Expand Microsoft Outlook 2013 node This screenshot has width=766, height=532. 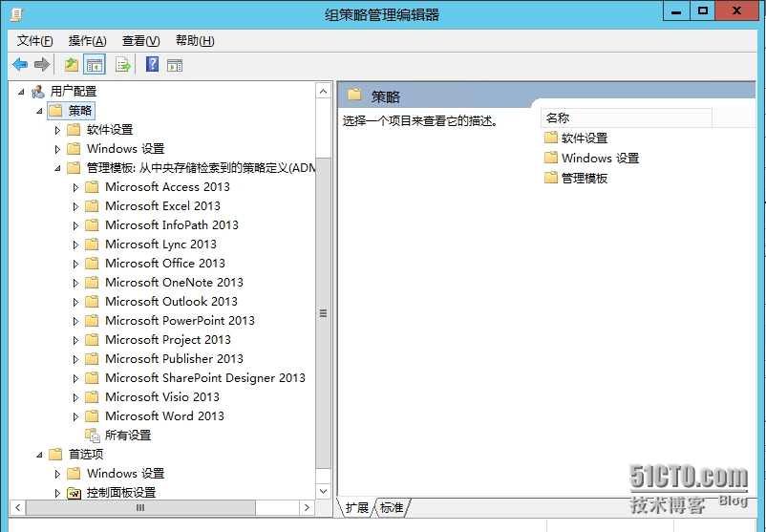pyautogui.click(x=75, y=302)
